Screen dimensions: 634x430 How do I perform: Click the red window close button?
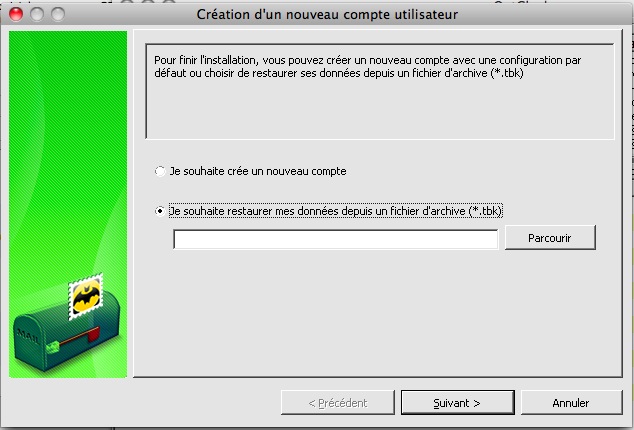click(16, 14)
